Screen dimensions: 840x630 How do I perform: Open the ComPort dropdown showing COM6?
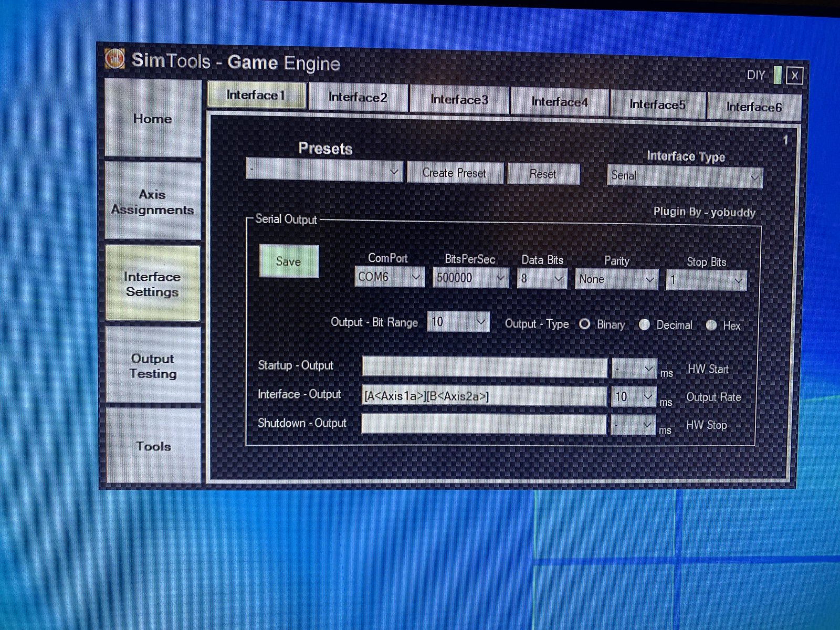pos(389,277)
